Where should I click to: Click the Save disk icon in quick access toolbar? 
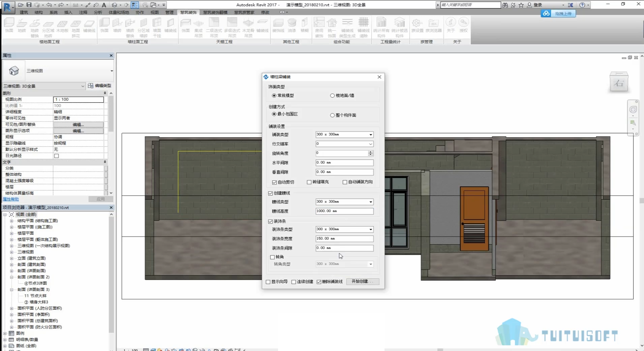pyautogui.click(x=29, y=5)
